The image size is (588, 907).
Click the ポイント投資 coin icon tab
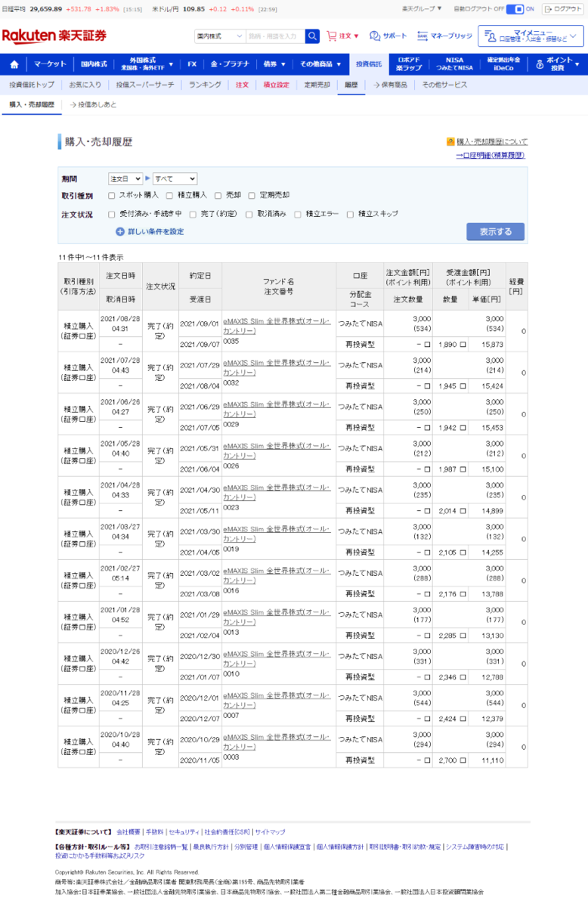(556, 64)
